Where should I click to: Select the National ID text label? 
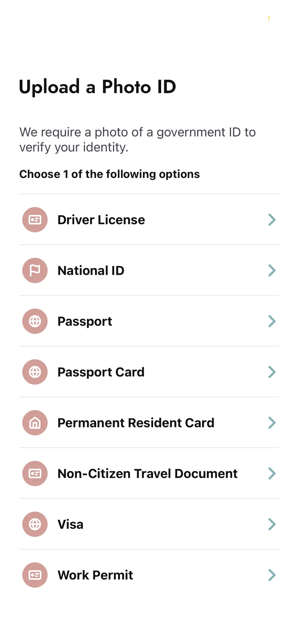click(x=91, y=270)
